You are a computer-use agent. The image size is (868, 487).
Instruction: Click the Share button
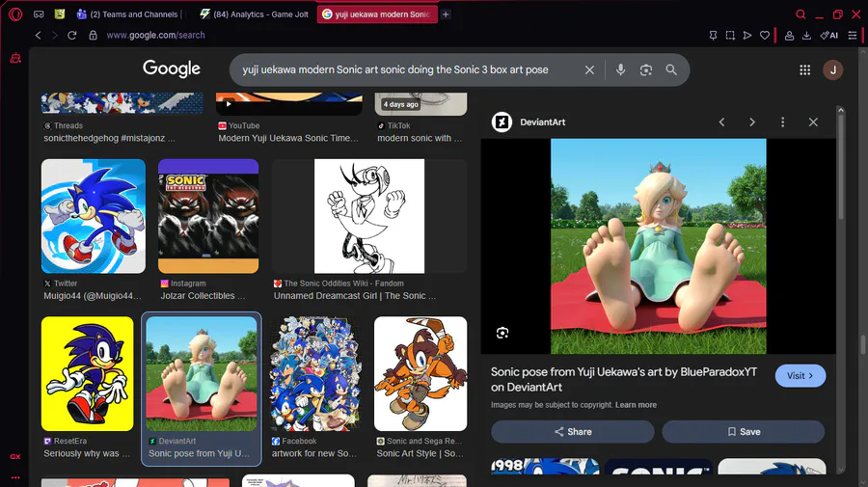tap(572, 432)
